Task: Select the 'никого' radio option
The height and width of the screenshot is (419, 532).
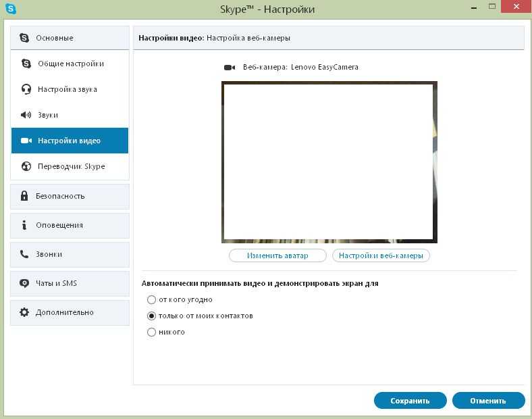Action: [x=151, y=332]
